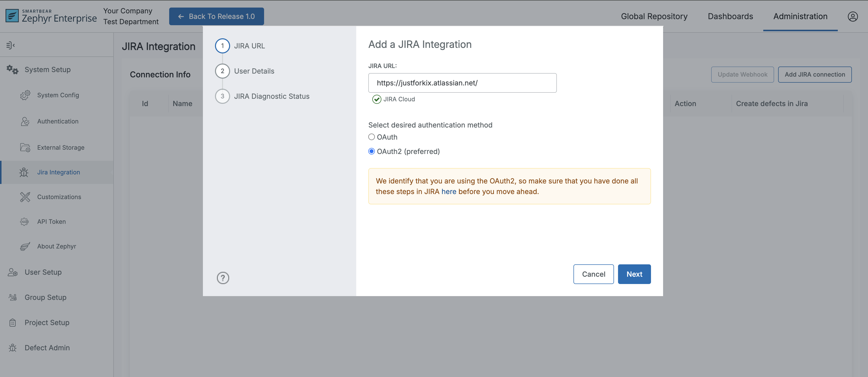The width and height of the screenshot is (868, 377).
Task: Open the user profile account icon
Action: click(x=853, y=16)
